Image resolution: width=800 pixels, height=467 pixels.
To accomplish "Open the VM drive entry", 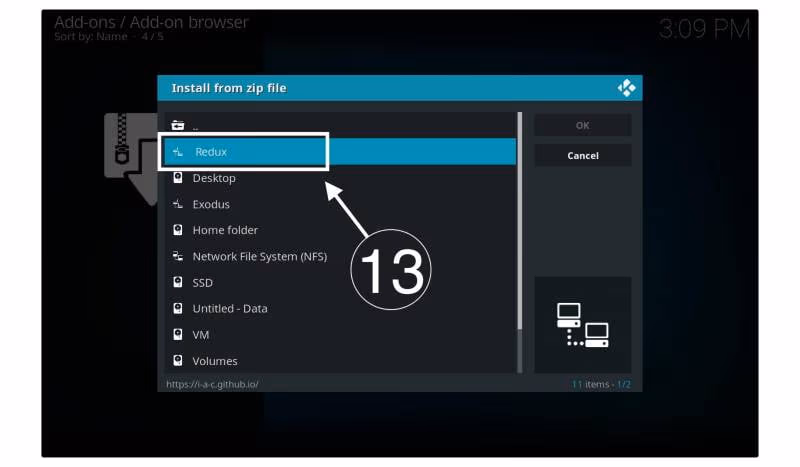I will tap(201, 334).
